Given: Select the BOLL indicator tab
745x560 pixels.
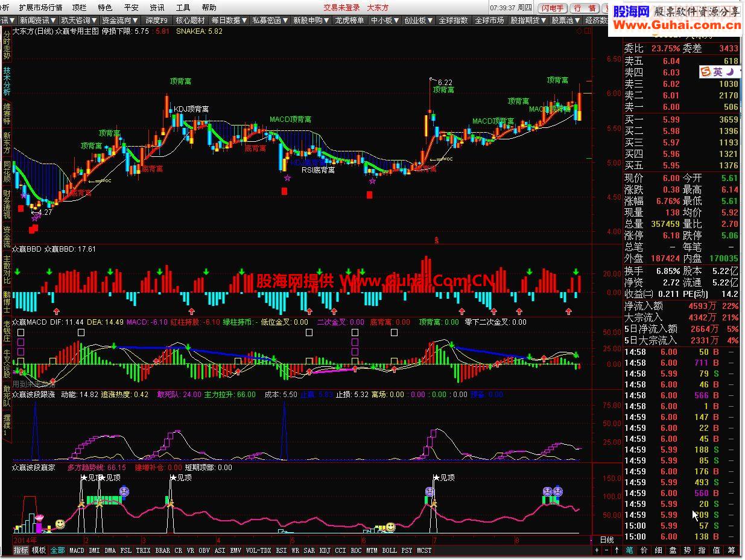Looking at the screenshot, I should 390,550.
